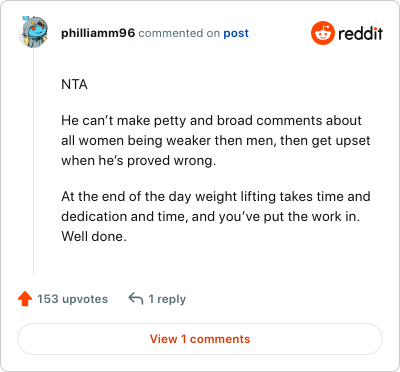Image resolution: width=400 pixels, height=372 pixels.
Task: Click the line starting "At the end of the day"
Action: tap(216, 197)
